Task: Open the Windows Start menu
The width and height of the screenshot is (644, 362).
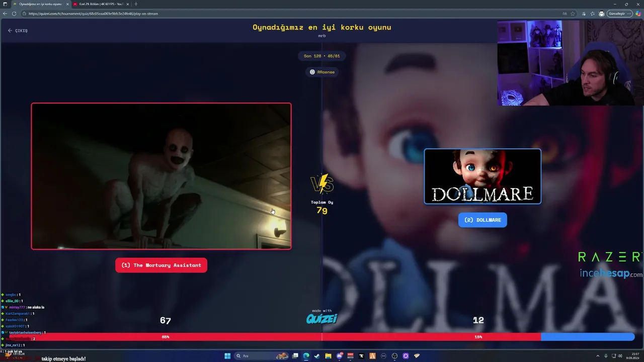Action: tap(227, 356)
